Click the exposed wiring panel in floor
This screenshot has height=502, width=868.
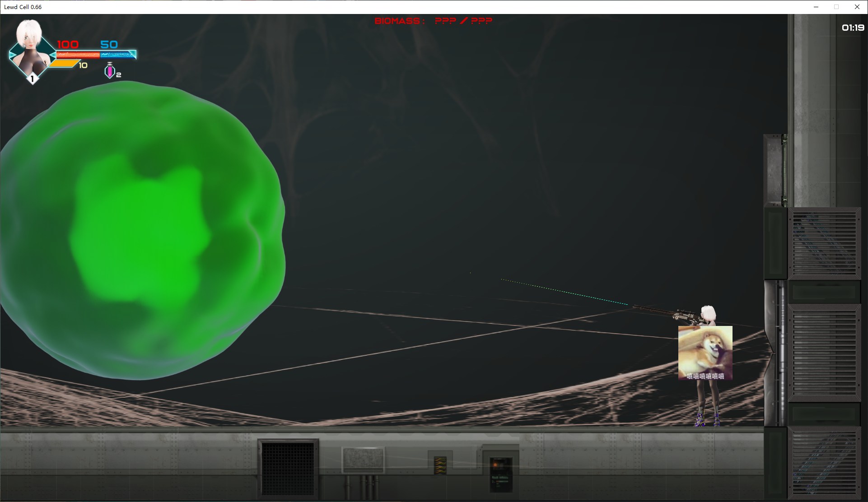440,465
